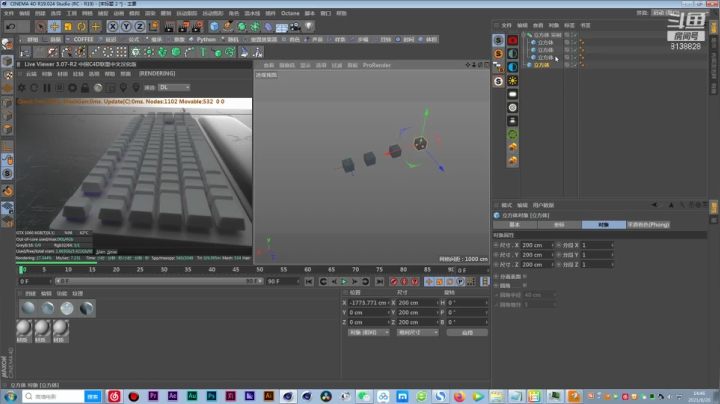Image resolution: width=720 pixels, height=404 pixels.
Task: Collapse the top cube instance hierarchy
Action: coord(523,35)
